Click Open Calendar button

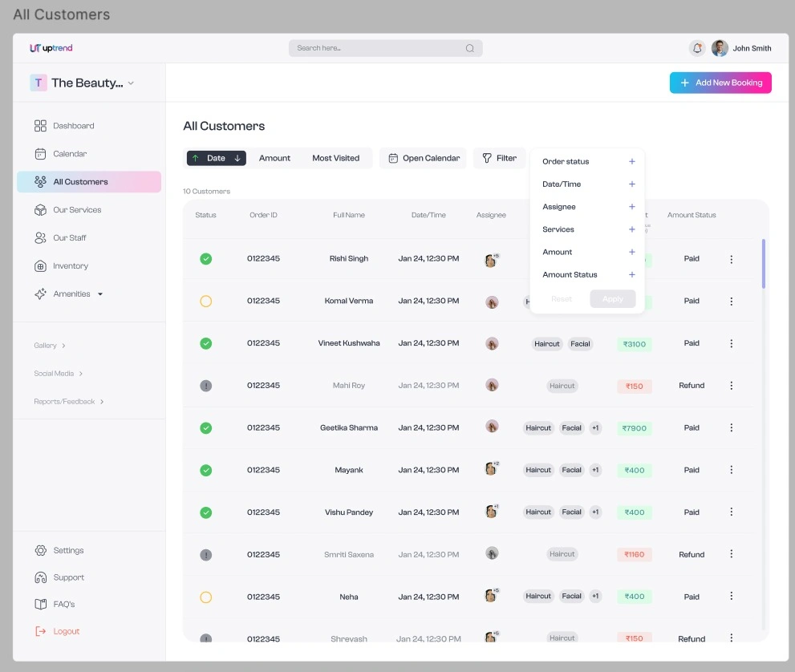(424, 158)
